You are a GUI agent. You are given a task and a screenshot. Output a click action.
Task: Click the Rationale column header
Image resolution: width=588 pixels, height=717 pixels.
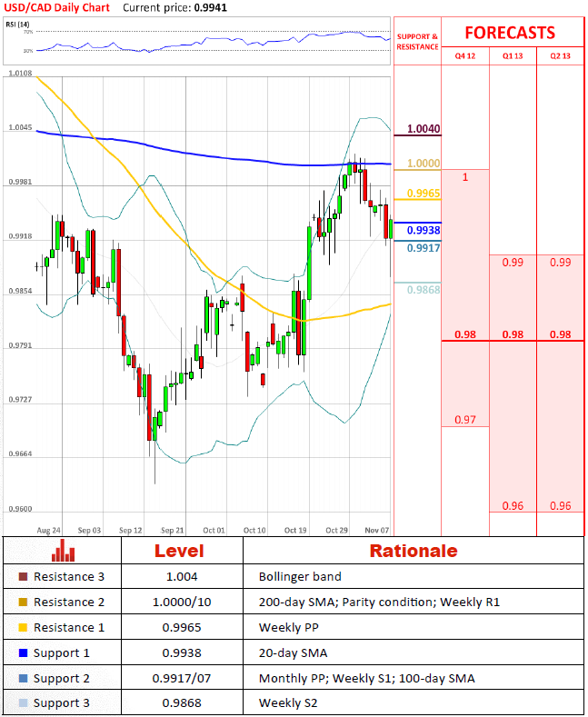(x=413, y=551)
